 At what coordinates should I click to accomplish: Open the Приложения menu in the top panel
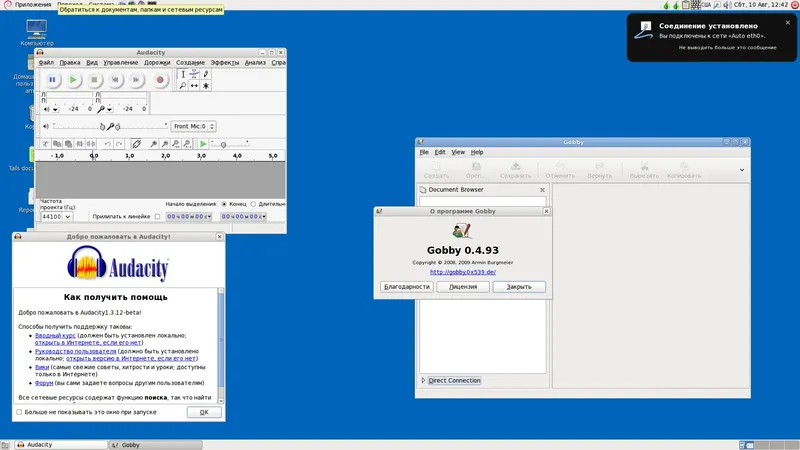32,5
